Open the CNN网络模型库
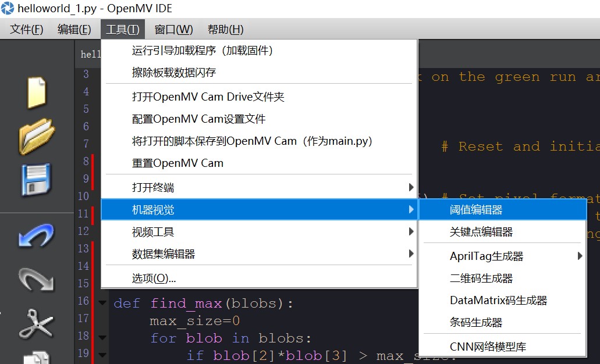 point(503,347)
